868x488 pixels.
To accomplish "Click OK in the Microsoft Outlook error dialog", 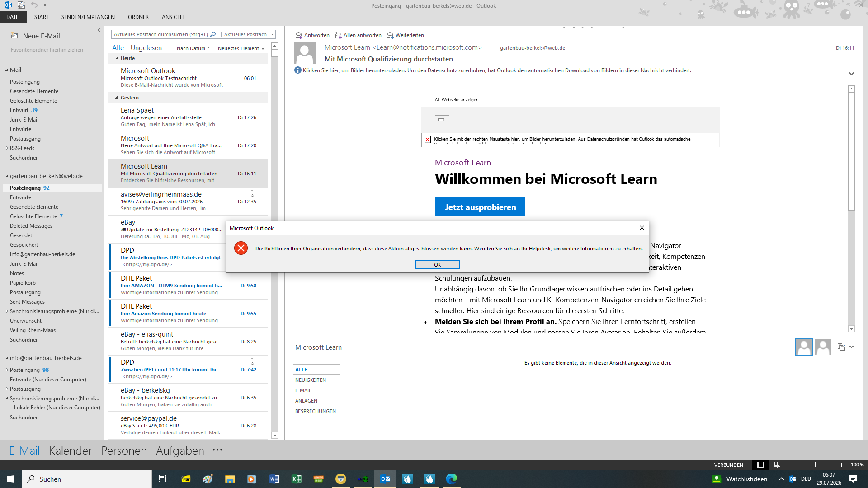I will click(437, 265).
